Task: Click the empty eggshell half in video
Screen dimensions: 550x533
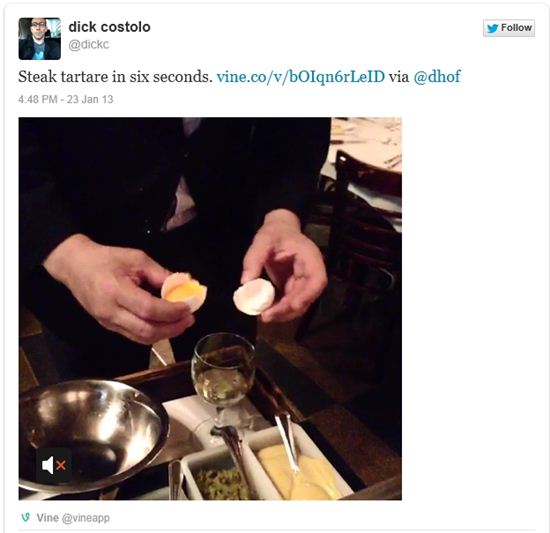Action: coord(254,297)
